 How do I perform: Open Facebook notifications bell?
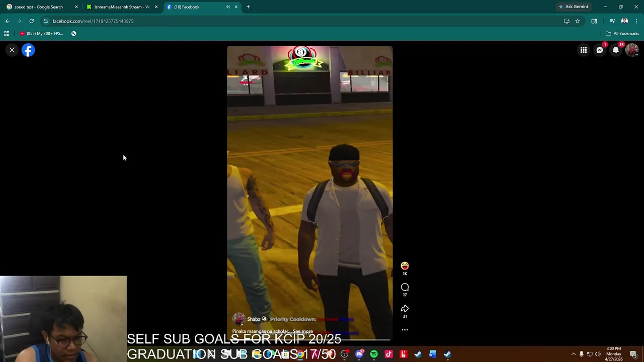[x=616, y=50]
